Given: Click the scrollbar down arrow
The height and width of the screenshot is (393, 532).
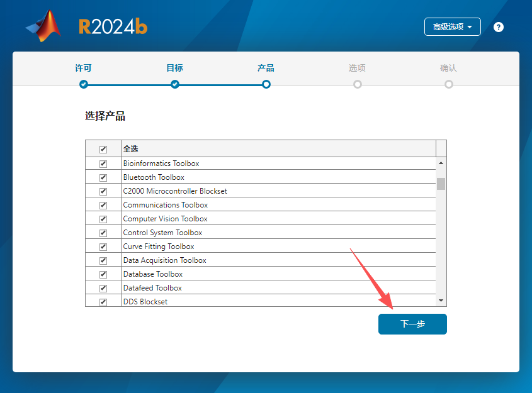Looking at the screenshot, I should [441, 301].
